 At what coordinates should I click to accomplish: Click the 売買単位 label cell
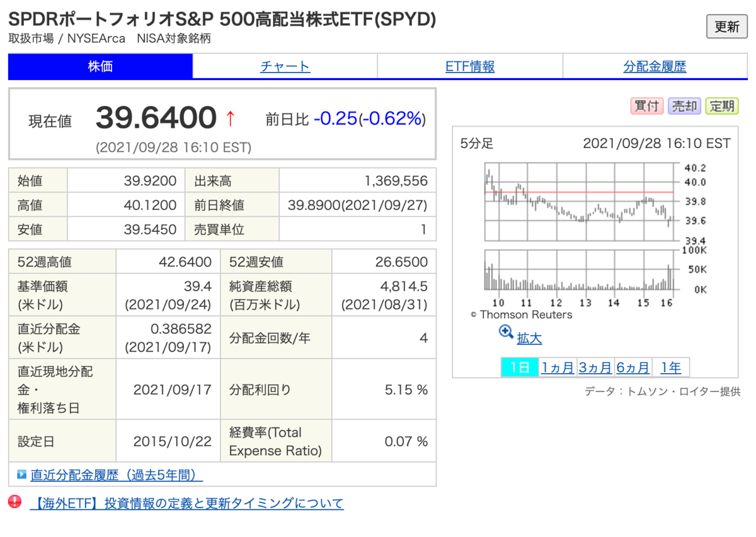tap(232, 229)
